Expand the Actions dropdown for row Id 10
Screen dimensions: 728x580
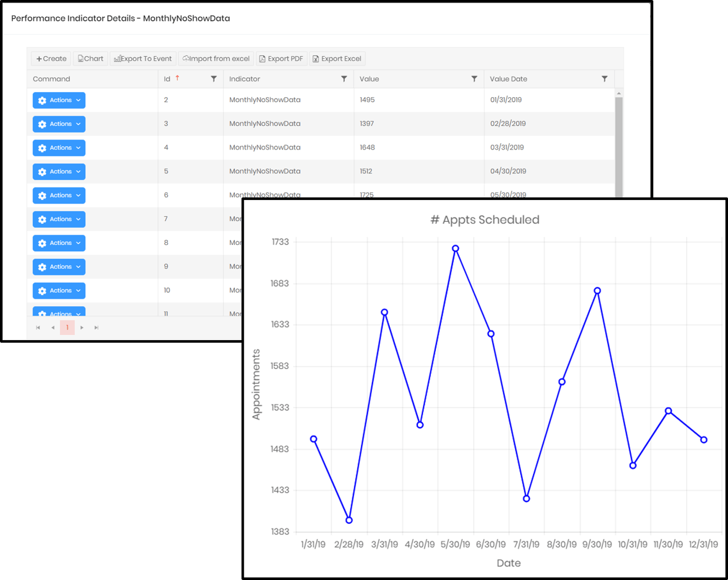coord(58,291)
